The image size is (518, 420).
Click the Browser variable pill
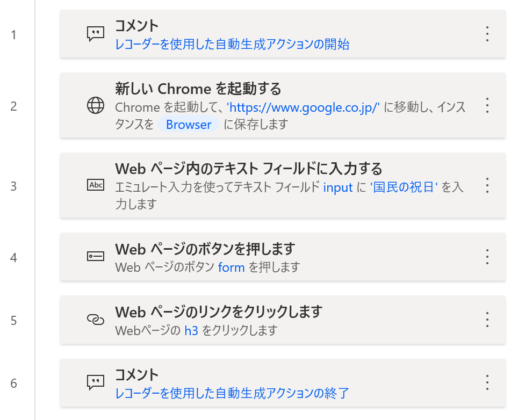point(189,125)
